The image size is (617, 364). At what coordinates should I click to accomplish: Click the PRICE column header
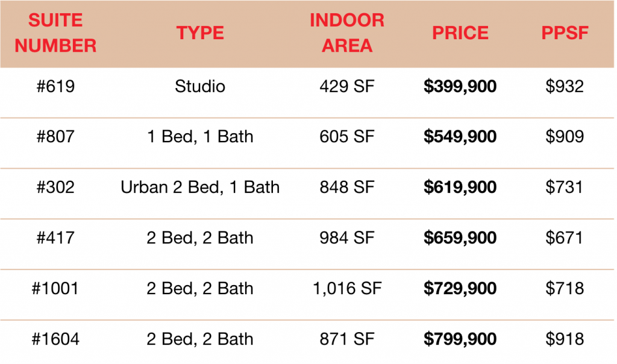[460, 34]
